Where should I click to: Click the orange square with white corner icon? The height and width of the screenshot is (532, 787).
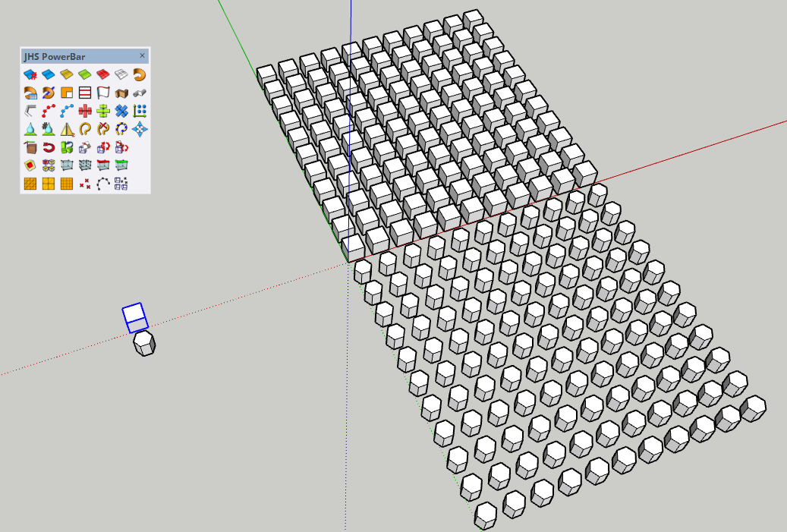coord(67,93)
